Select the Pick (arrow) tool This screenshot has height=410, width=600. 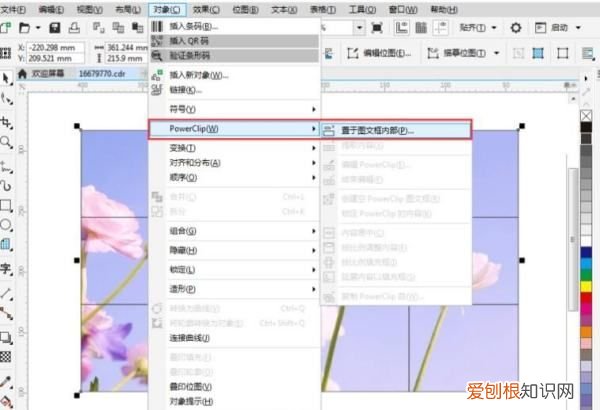(6, 78)
